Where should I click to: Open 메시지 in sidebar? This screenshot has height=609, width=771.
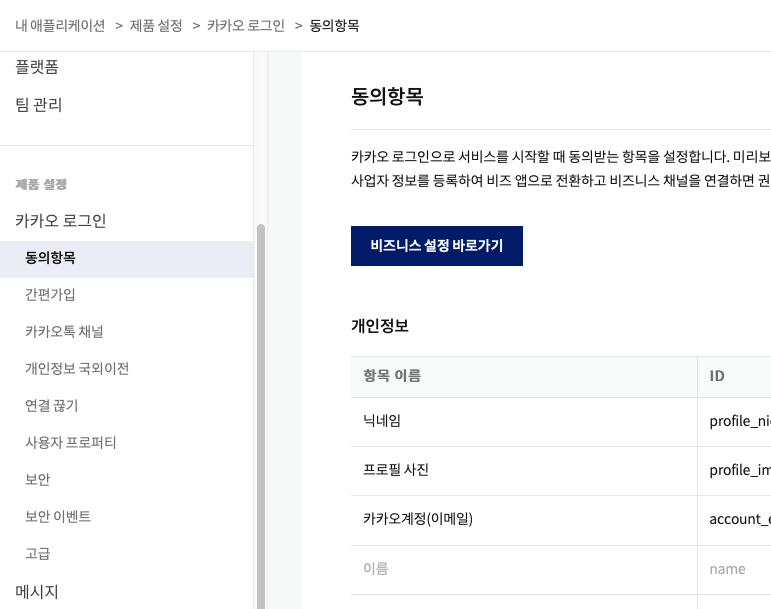point(37,592)
